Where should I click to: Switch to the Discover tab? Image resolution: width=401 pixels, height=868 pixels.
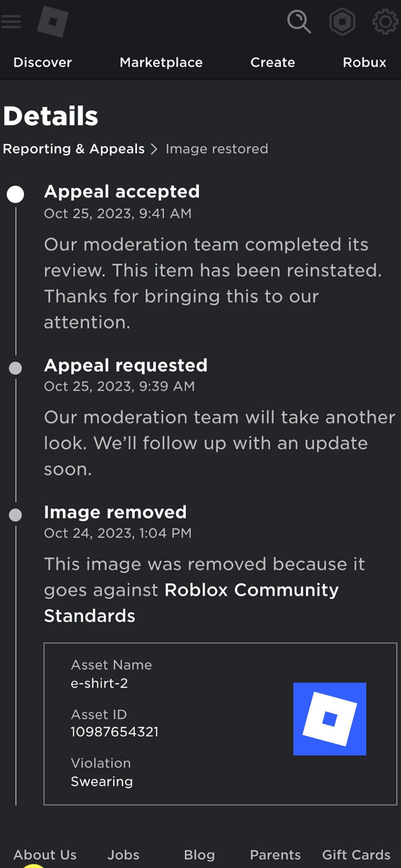point(43,62)
